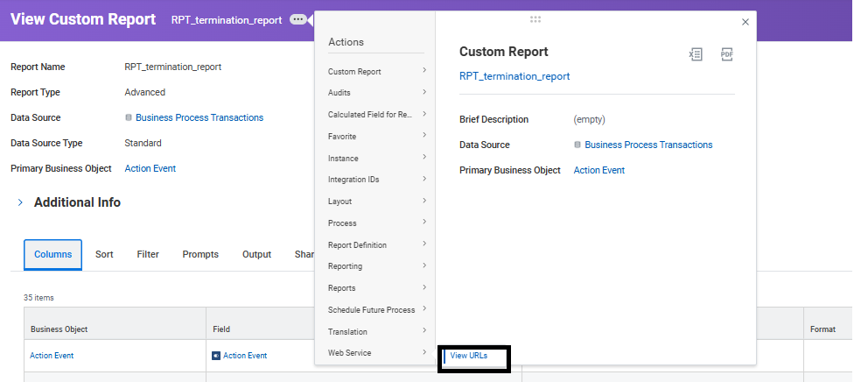
Task: Click Report Name value RPT_termination_report
Action: pyautogui.click(x=172, y=67)
